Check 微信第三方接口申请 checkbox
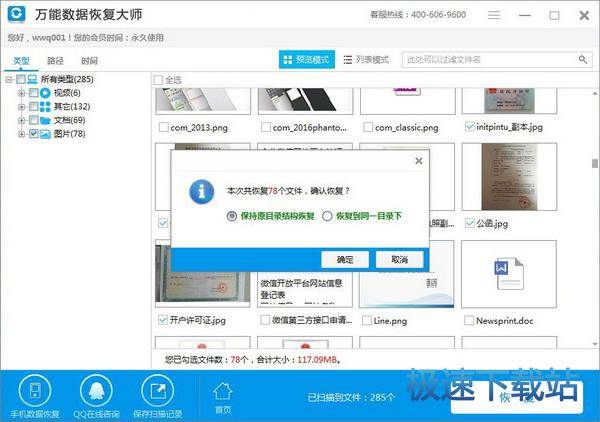 (265, 319)
